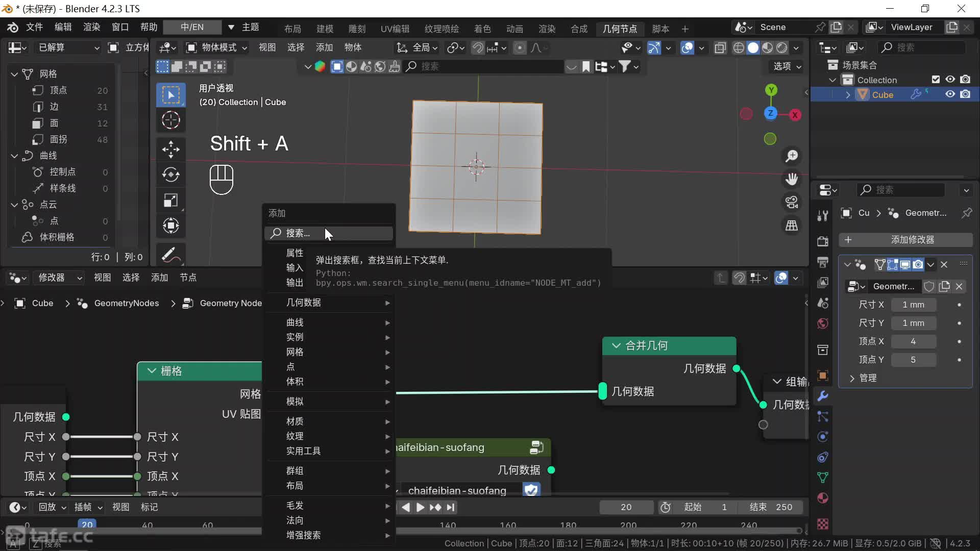980x551 pixels.
Task: Pin the properties editor context
Action: tap(967, 213)
